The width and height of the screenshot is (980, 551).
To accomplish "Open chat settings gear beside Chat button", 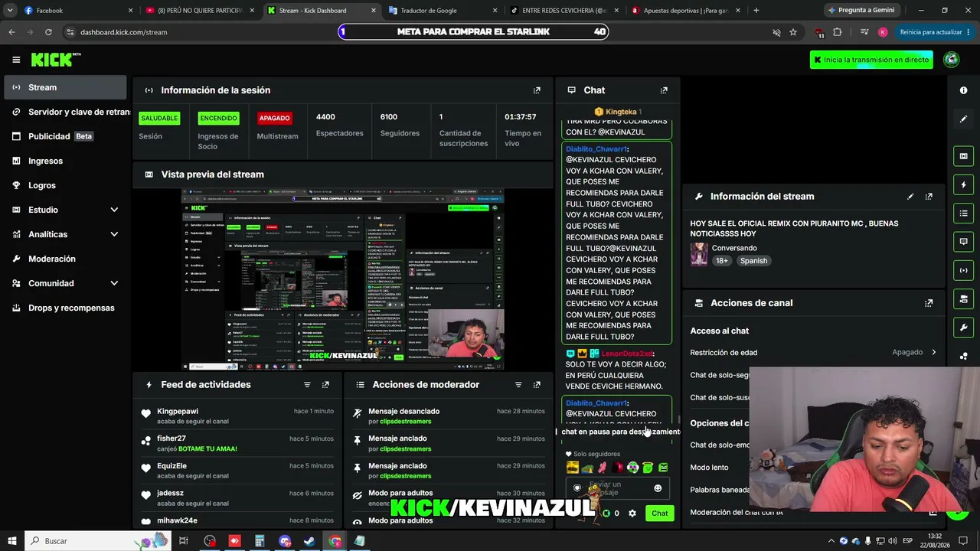I will point(632,514).
